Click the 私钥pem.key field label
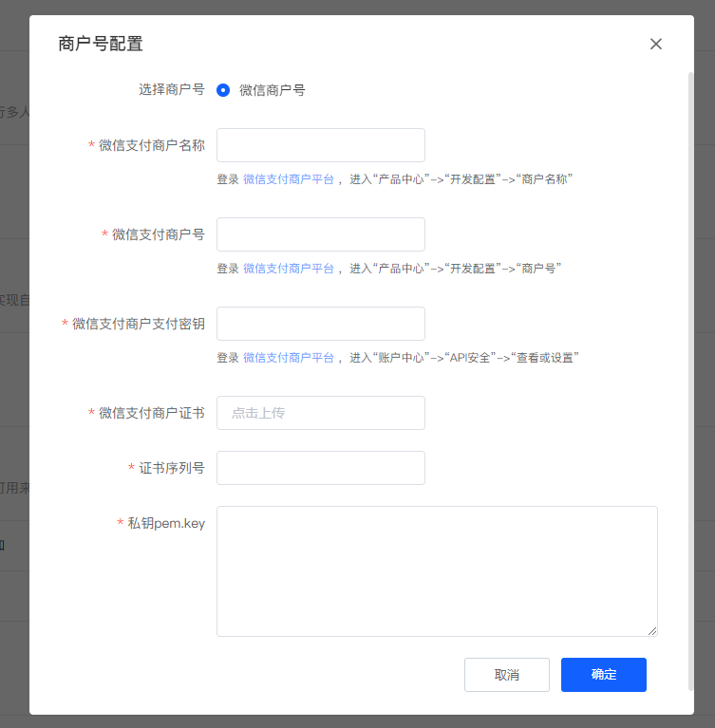The image size is (715, 728). click(166, 523)
